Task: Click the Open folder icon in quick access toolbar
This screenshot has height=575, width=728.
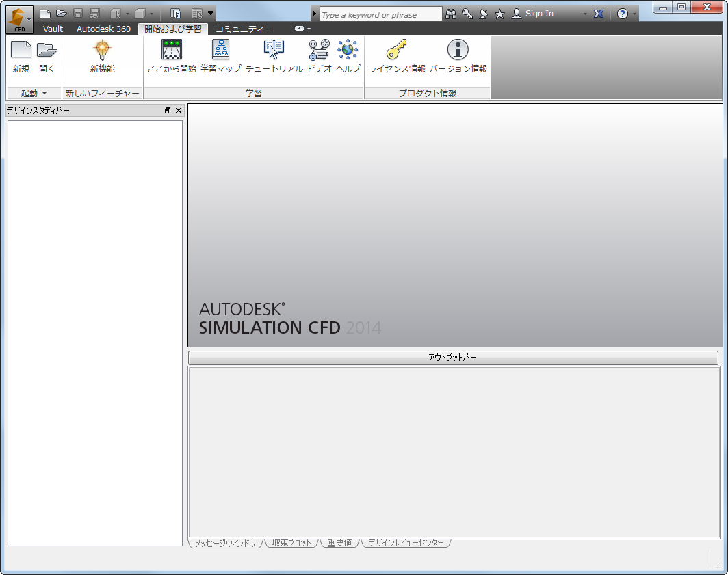Action: (62, 14)
